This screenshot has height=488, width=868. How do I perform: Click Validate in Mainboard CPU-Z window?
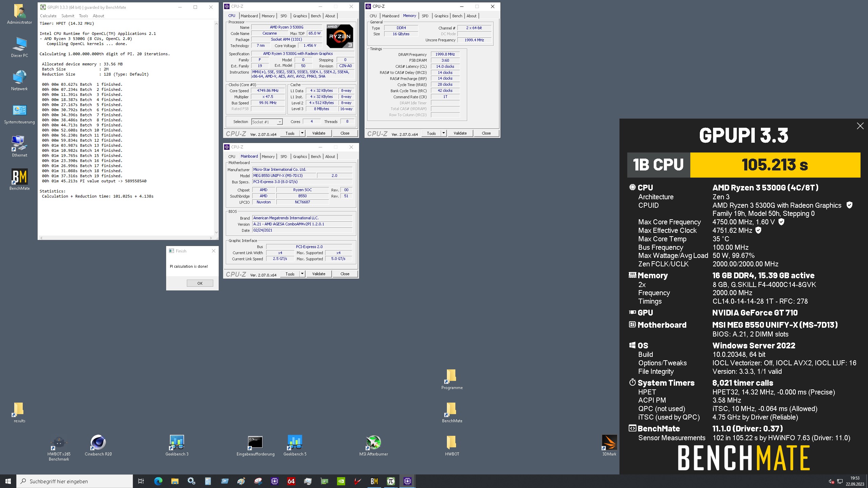tap(318, 274)
